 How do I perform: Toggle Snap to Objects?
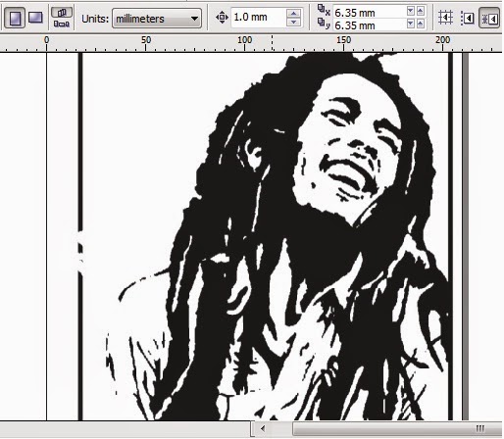click(489, 19)
